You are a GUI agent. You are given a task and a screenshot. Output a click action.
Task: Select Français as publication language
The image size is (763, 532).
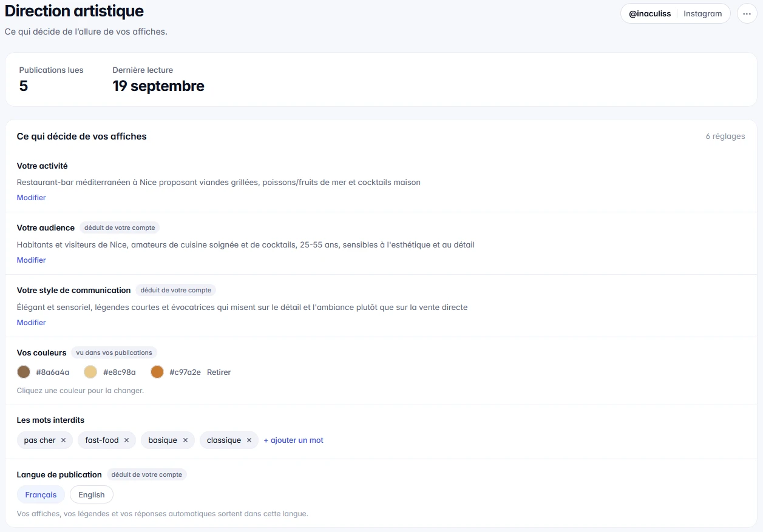coord(41,495)
